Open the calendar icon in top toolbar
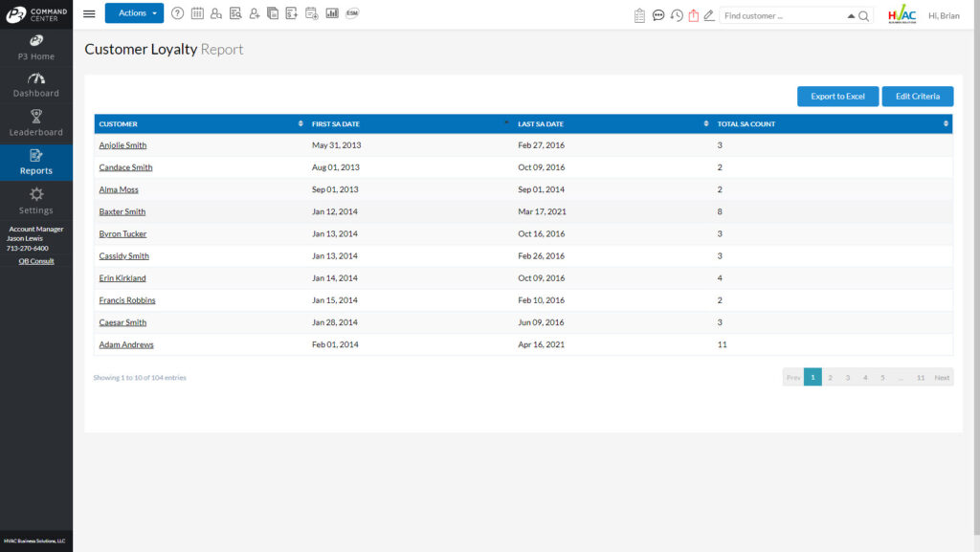This screenshot has width=980, height=552. pos(198,13)
